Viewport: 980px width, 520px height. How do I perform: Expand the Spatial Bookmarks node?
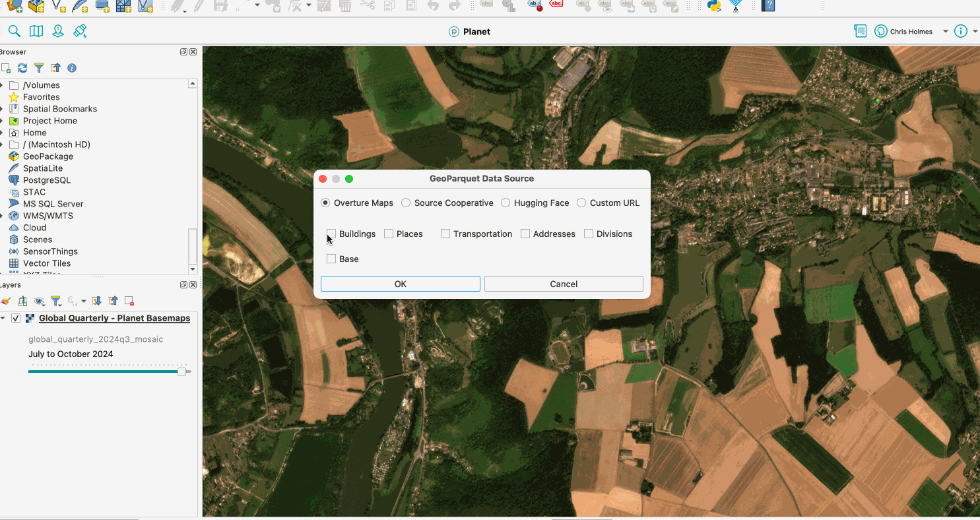point(2,109)
